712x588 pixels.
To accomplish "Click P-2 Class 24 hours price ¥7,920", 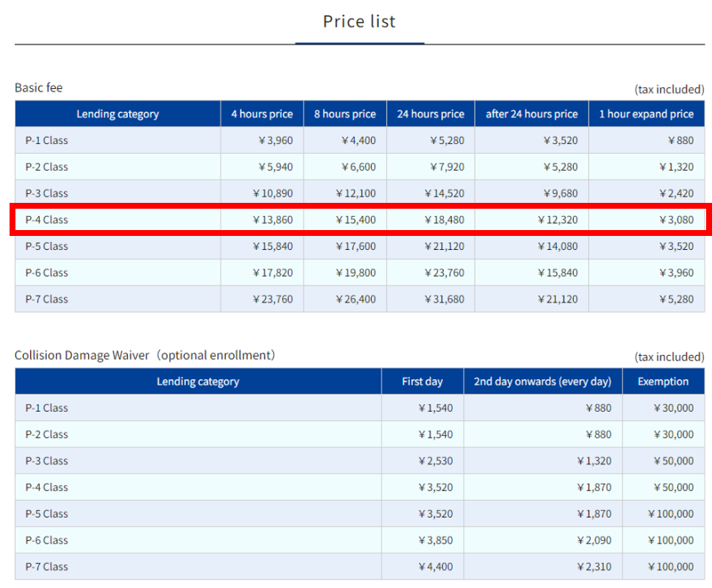I will click(447, 167).
